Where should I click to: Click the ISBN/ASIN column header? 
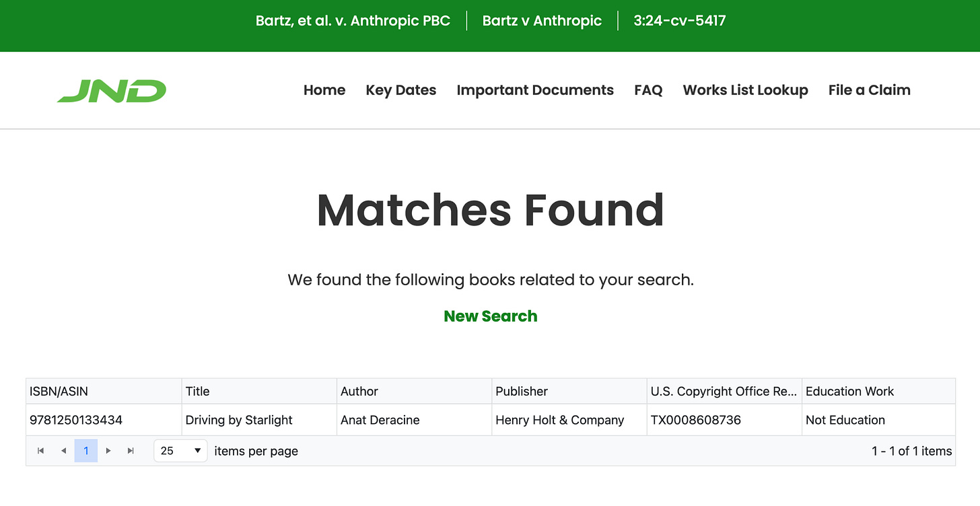click(x=104, y=391)
